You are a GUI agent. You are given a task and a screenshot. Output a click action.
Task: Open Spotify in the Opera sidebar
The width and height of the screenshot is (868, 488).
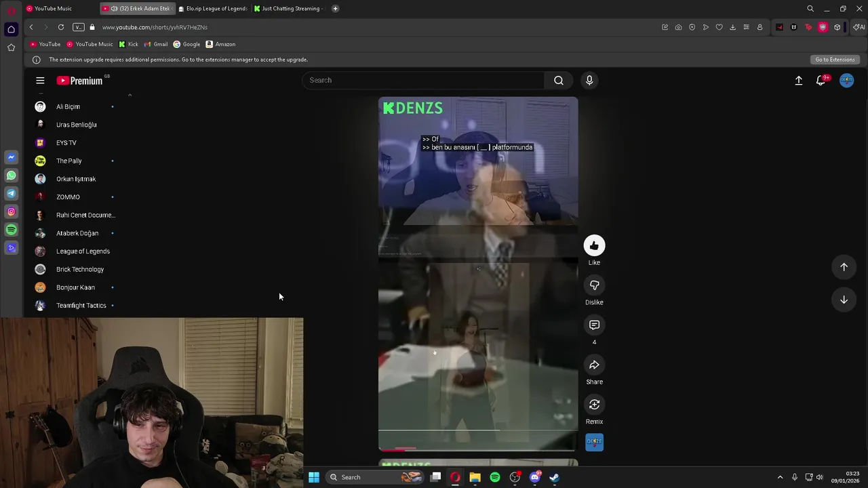point(11,230)
